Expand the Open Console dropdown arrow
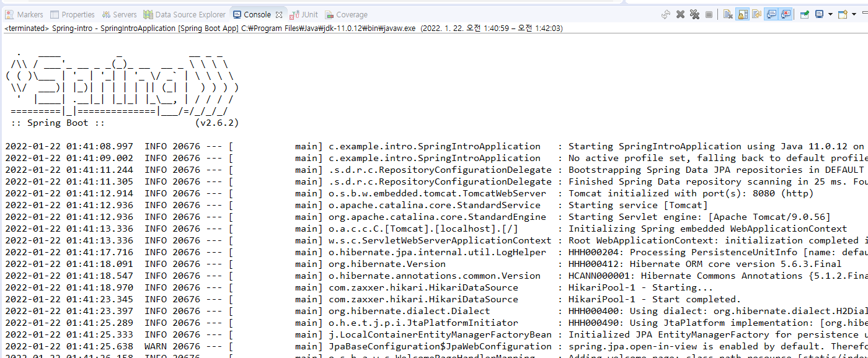 (x=854, y=14)
